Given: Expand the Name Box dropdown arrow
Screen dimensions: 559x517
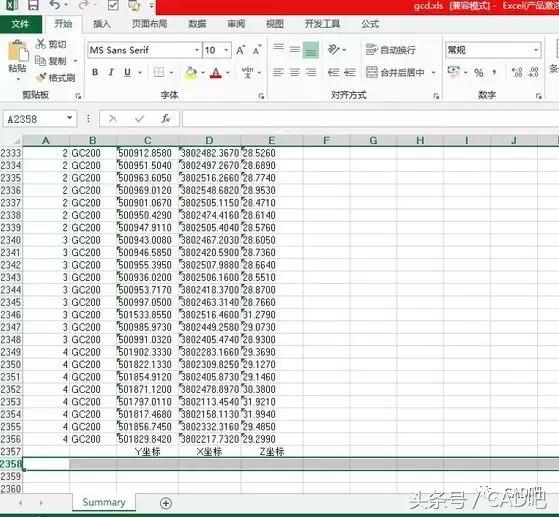Looking at the screenshot, I should click(x=70, y=118).
